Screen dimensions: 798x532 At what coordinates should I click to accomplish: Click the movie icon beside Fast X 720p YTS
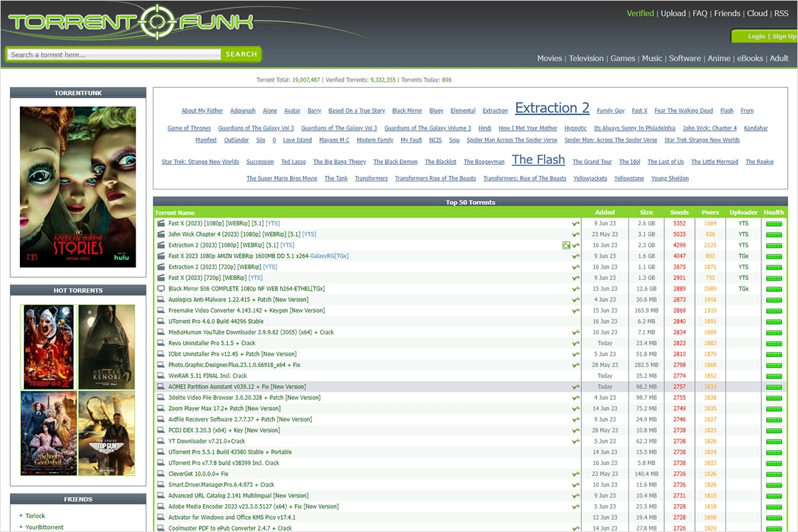(160, 278)
